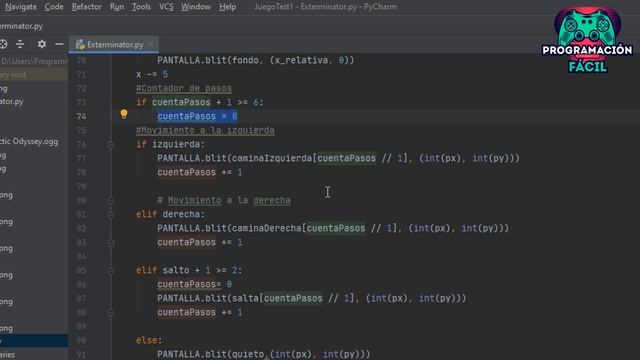
Task: Click the 'if izquierda:' line
Action: tap(170, 144)
